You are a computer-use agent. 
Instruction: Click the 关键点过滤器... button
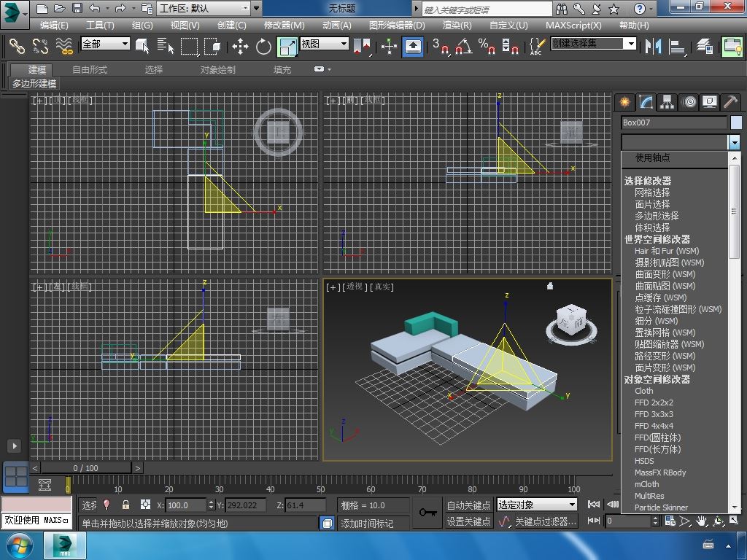(x=546, y=521)
